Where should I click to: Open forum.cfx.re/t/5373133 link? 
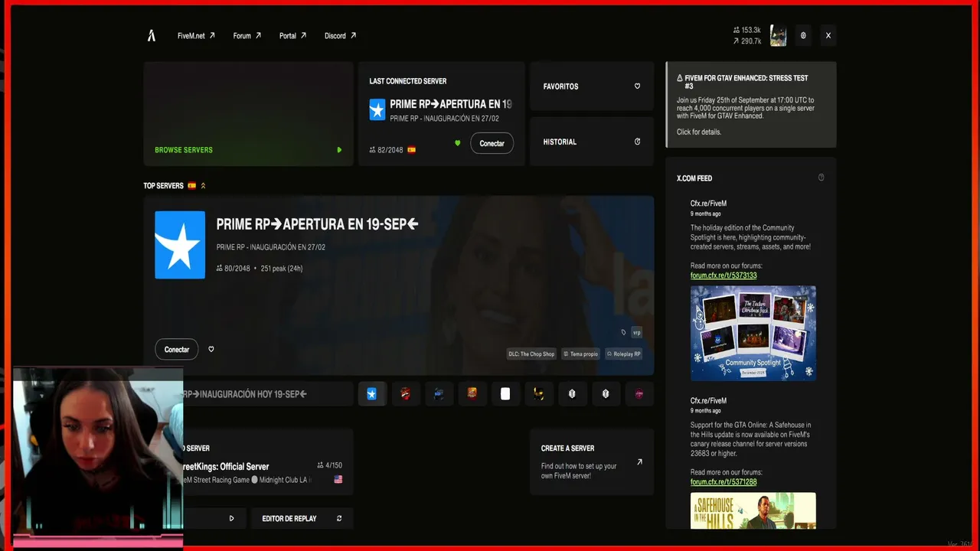[x=724, y=275]
